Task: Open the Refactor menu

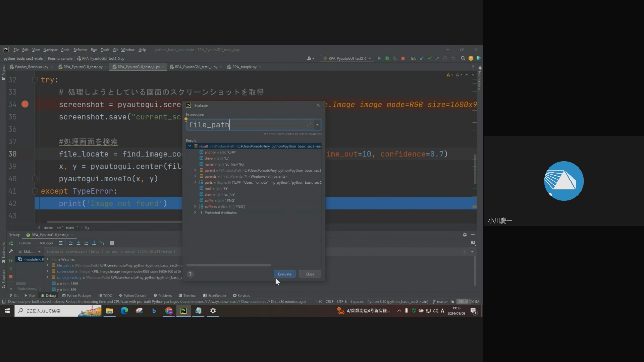Action: coord(80,50)
